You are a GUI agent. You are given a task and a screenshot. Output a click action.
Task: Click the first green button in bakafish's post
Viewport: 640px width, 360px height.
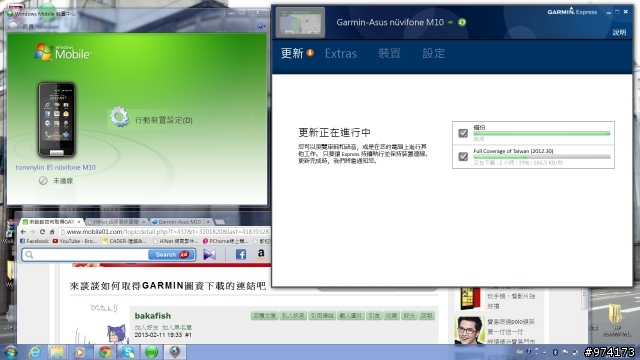(x=264, y=316)
